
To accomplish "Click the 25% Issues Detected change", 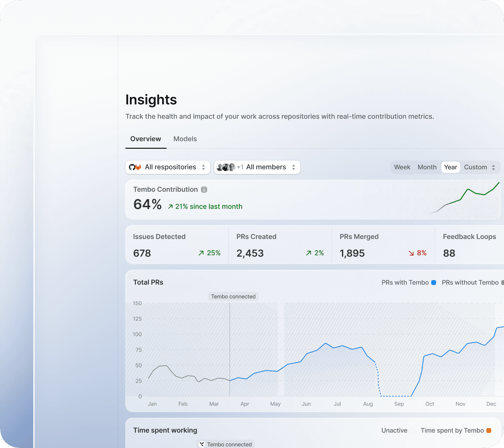I will 214,253.
